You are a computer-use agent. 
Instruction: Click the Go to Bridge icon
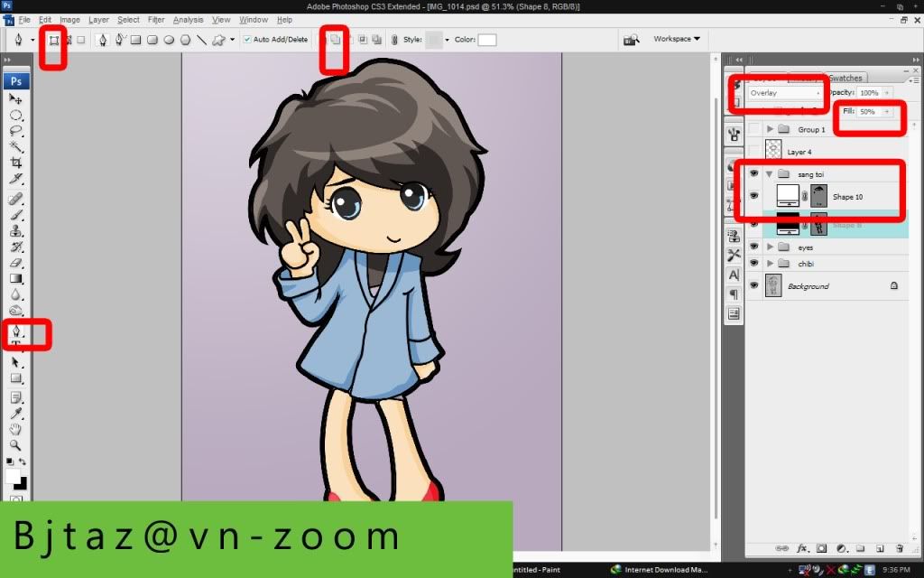point(631,40)
